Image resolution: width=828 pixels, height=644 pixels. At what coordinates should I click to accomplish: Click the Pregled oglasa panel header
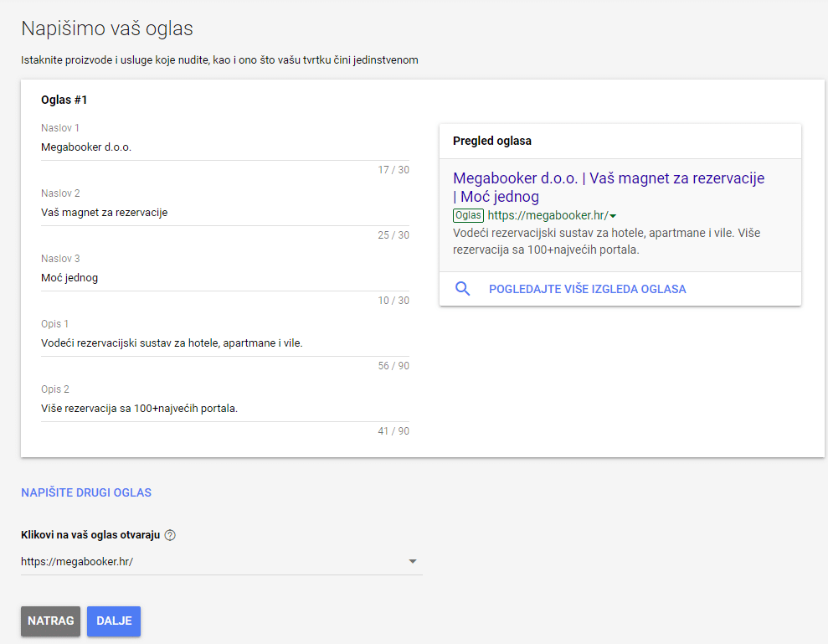[492, 141]
